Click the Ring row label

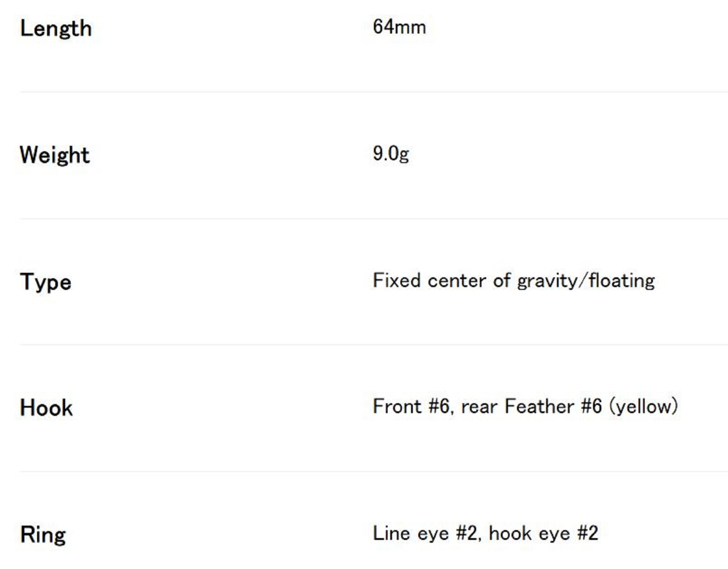coord(43,535)
